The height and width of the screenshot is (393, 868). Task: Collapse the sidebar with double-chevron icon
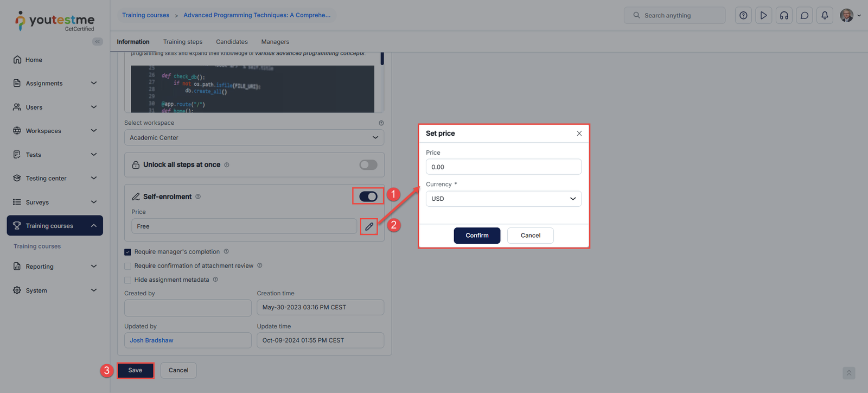(x=98, y=42)
